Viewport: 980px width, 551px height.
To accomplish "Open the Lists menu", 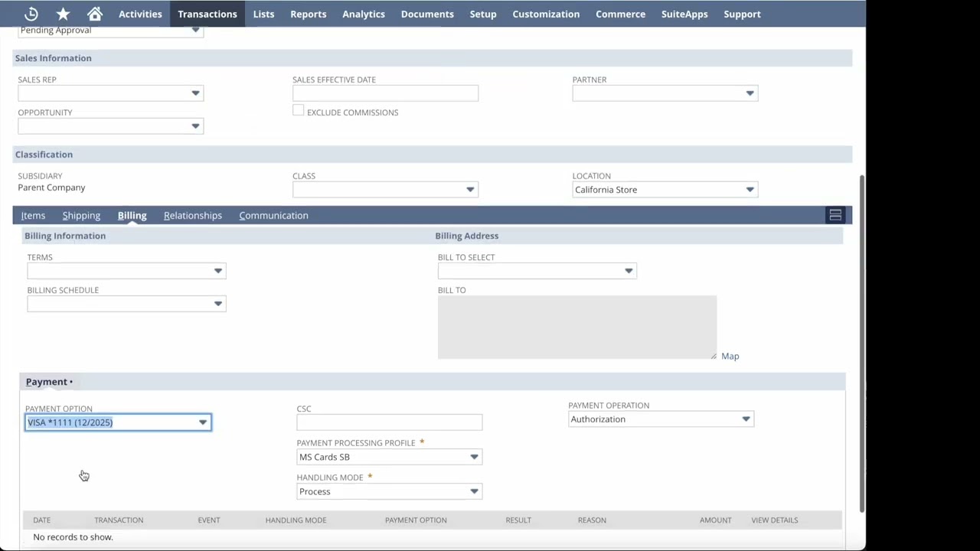I will click(263, 14).
